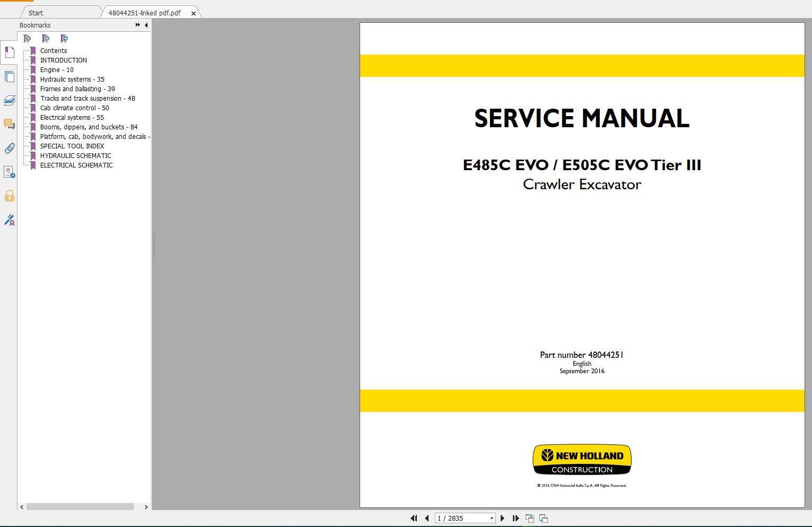The image size is (812, 527).
Task: Click the bookmarks scrollbar right arrow
Action: [146, 507]
